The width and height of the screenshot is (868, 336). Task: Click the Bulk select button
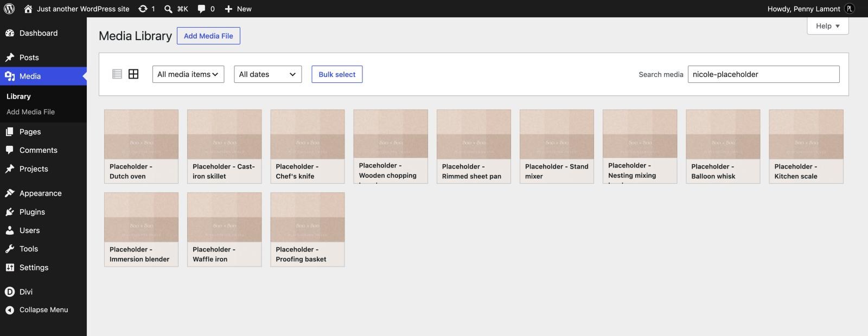(x=337, y=74)
